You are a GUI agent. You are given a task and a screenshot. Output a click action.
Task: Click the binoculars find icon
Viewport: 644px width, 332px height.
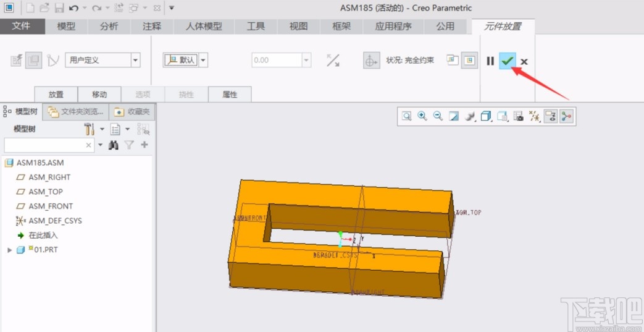click(x=114, y=145)
